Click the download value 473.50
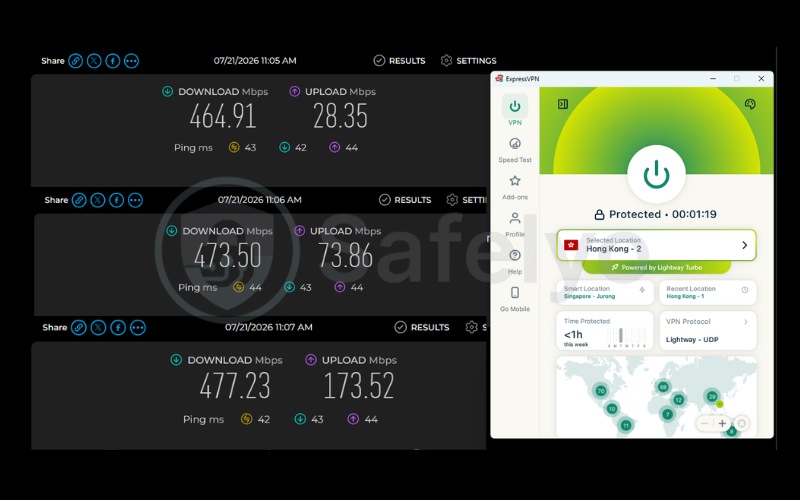Viewport: 800px width, 500px height. pyautogui.click(x=228, y=255)
